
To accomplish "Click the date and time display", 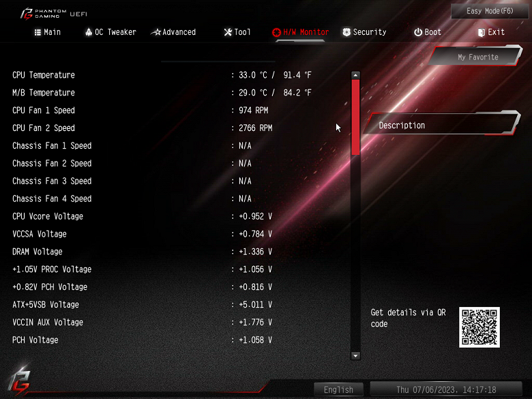I will pyautogui.click(x=446, y=389).
